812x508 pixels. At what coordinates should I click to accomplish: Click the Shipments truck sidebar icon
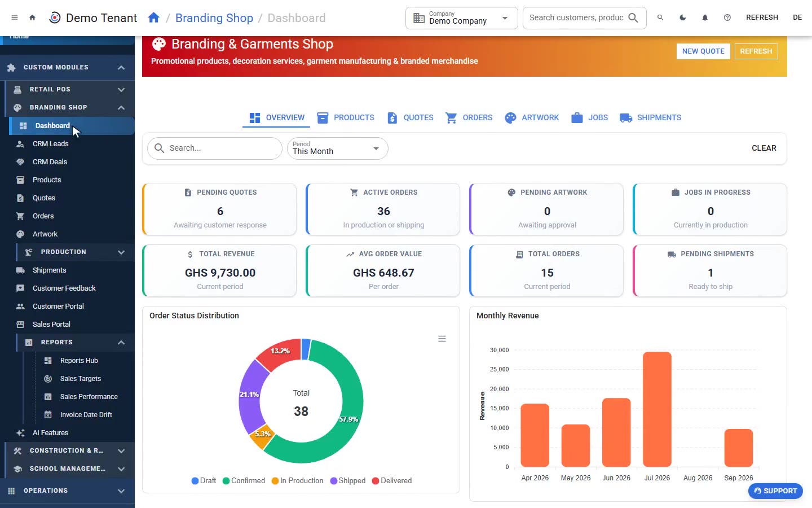point(20,270)
